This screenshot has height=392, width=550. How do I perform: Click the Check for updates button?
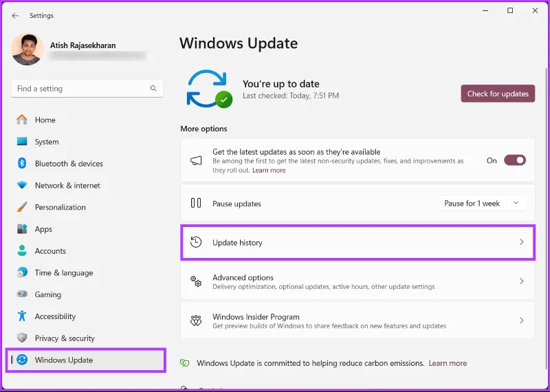point(498,94)
